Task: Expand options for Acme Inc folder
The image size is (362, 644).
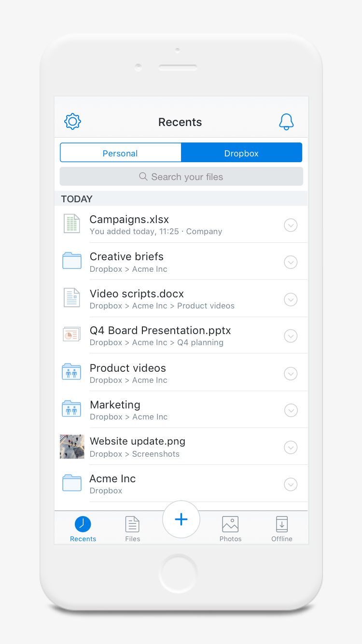Action: (x=291, y=484)
